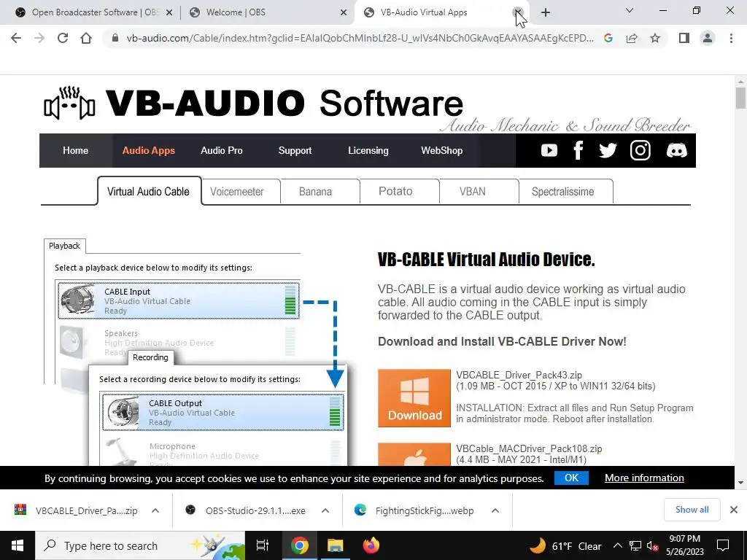Open the OBS-Studio-29.1.1 exe download
This screenshot has height=560, width=747.
(x=247, y=510)
